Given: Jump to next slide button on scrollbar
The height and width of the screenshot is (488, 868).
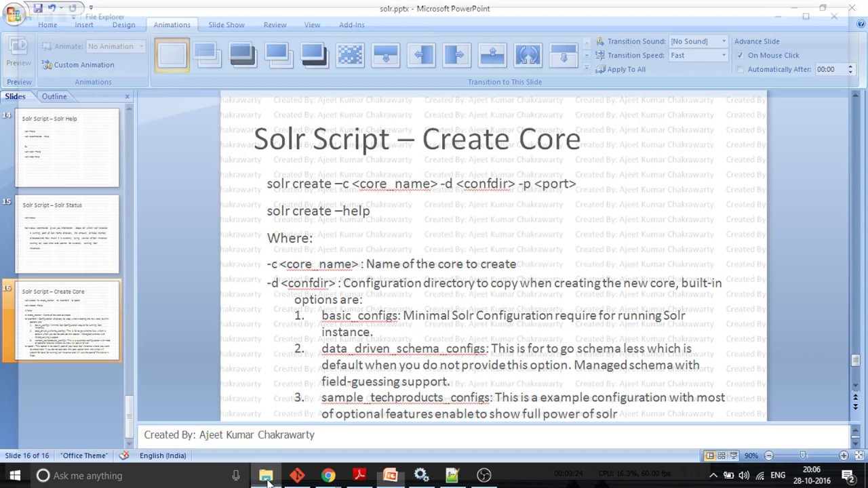Looking at the screenshot, I should 856,405.
